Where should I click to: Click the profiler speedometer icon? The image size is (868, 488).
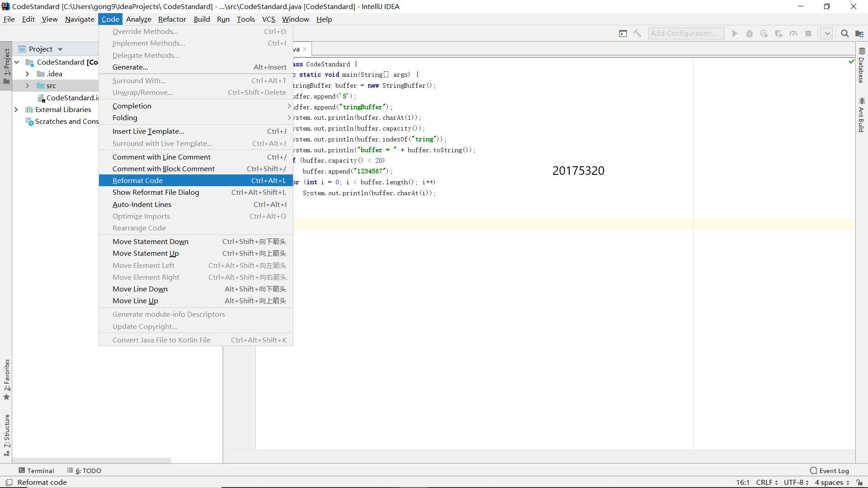tap(793, 33)
